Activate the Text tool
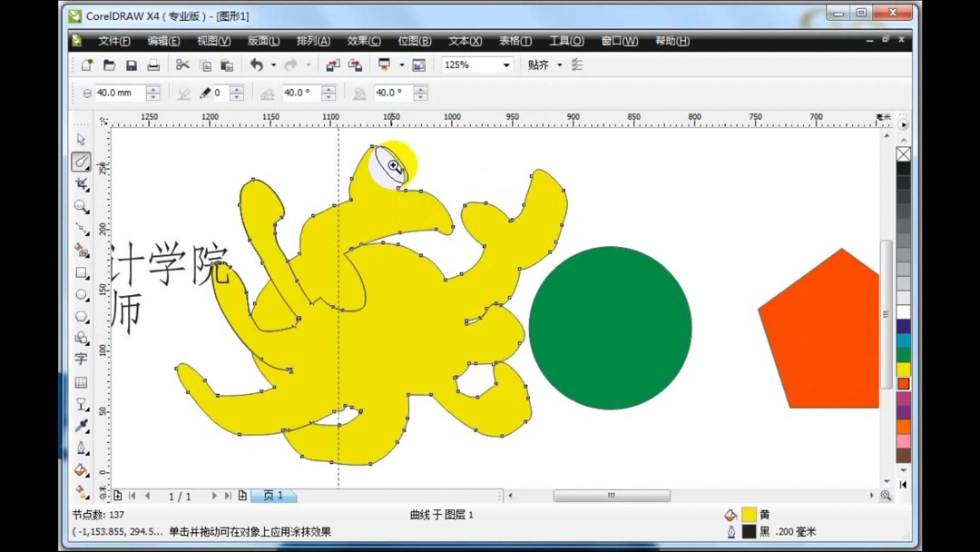Image resolution: width=980 pixels, height=552 pixels. [x=81, y=360]
